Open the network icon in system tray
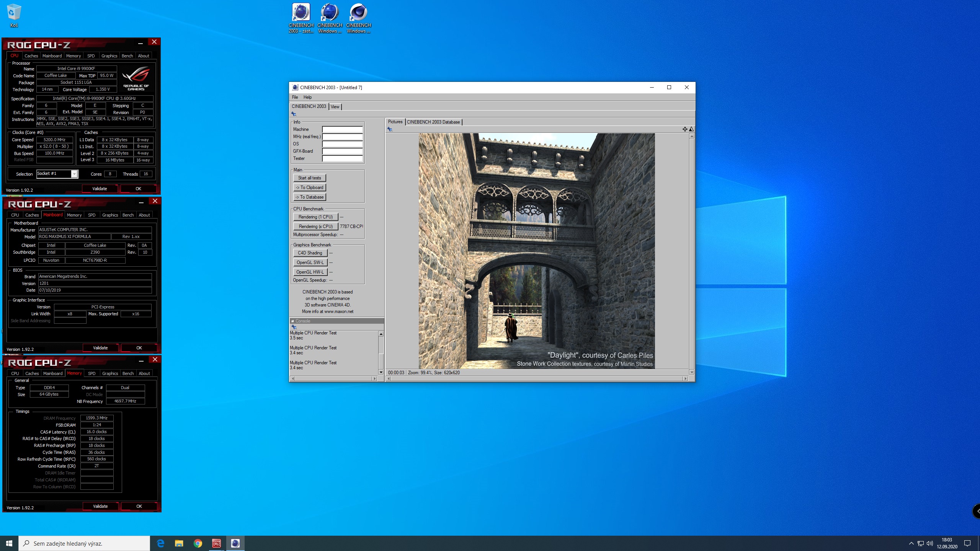The image size is (980, 551). pyautogui.click(x=921, y=543)
